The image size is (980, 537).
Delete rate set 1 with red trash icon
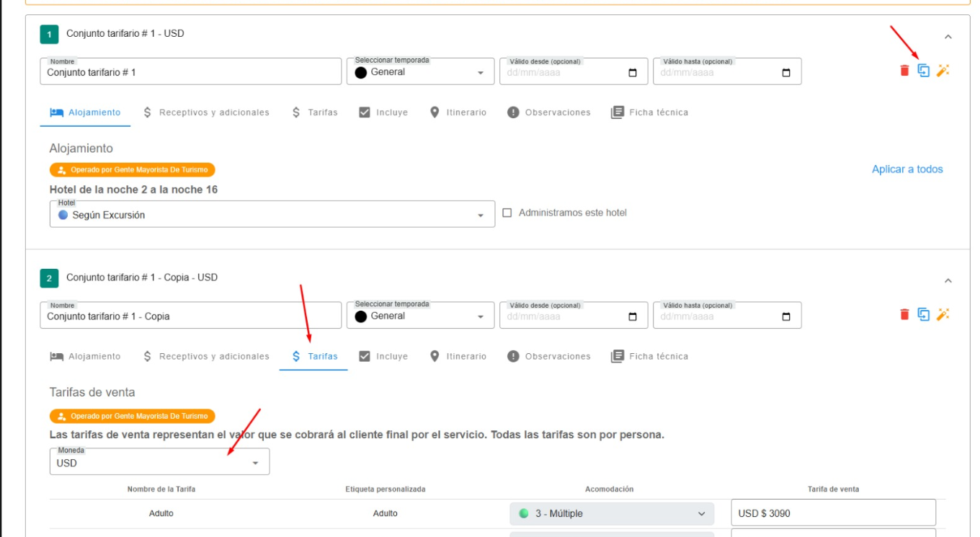[904, 71]
